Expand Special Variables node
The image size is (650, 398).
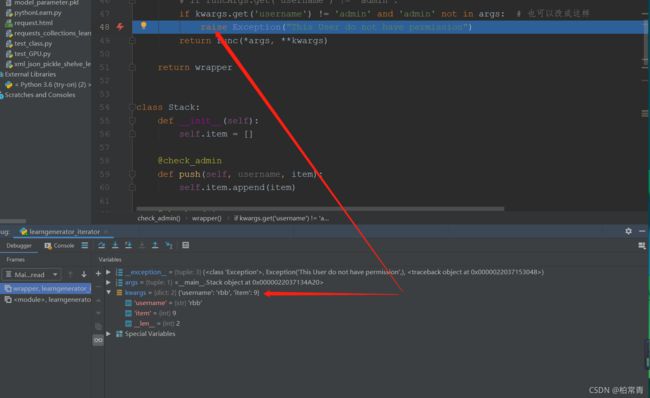point(109,334)
